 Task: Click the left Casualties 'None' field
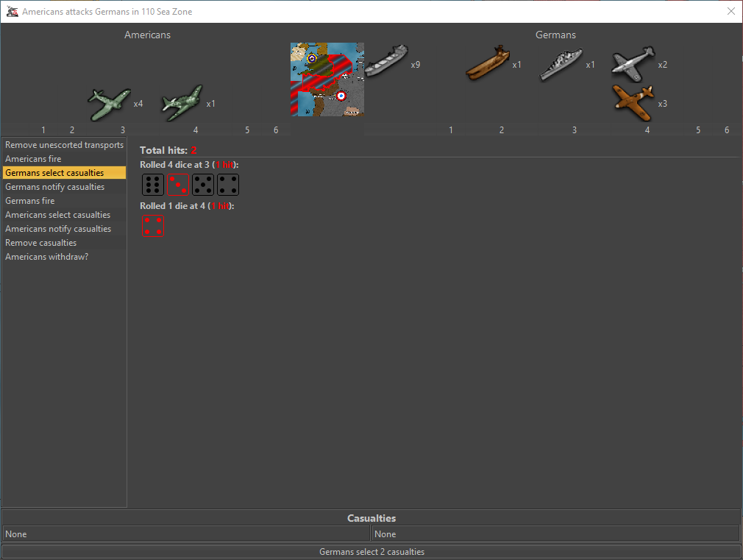[185, 534]
